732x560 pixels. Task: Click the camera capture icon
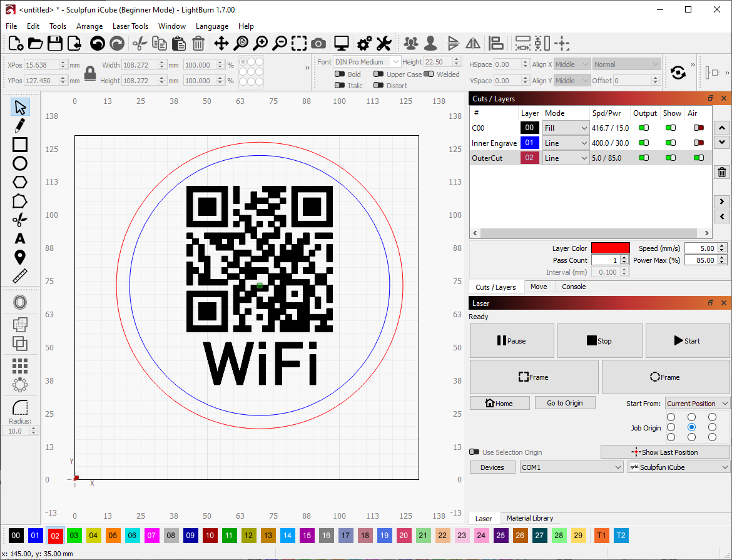[318, 43]
